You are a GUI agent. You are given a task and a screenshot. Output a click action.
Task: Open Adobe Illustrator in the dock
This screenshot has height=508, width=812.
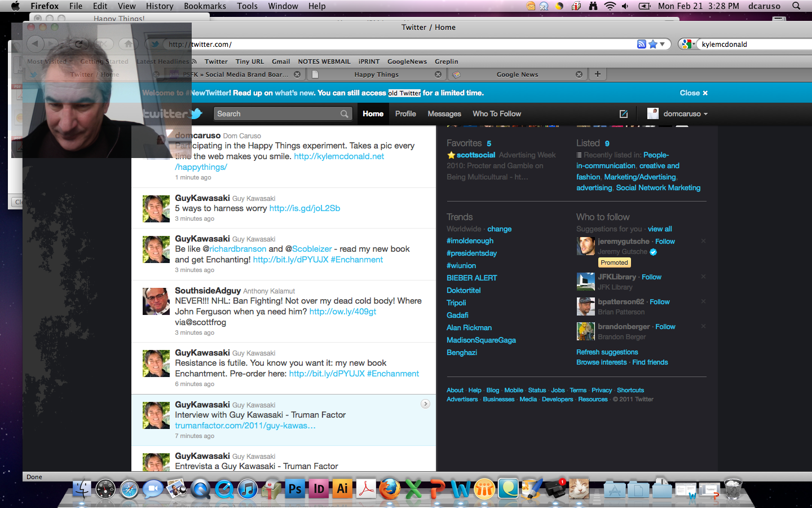[342, 489]
